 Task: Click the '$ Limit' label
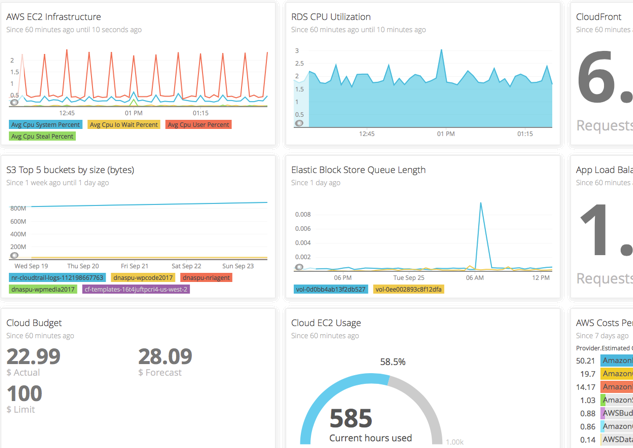[x=21, y=410]
